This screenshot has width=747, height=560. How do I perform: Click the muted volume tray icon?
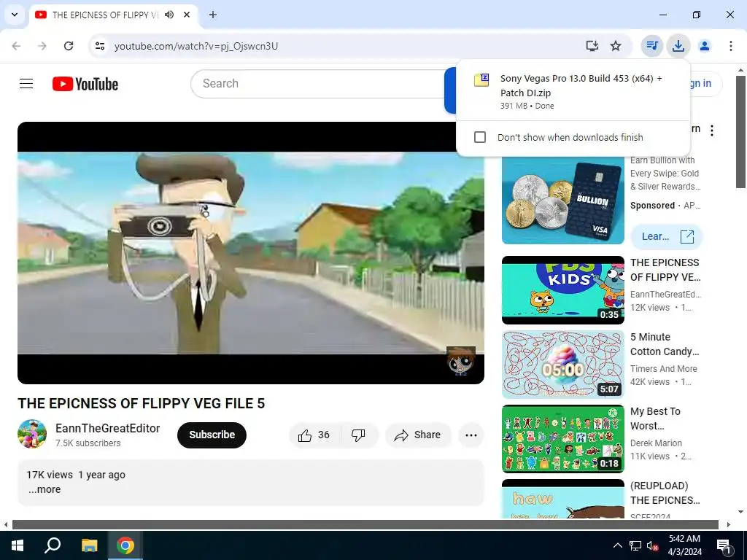coord(652,545)
